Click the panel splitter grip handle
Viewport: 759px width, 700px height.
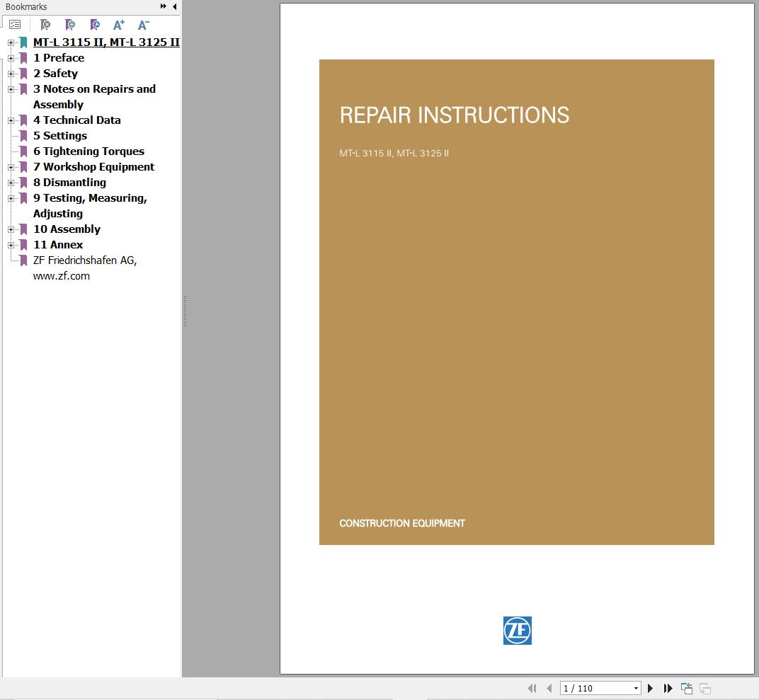tap(185, 311)
